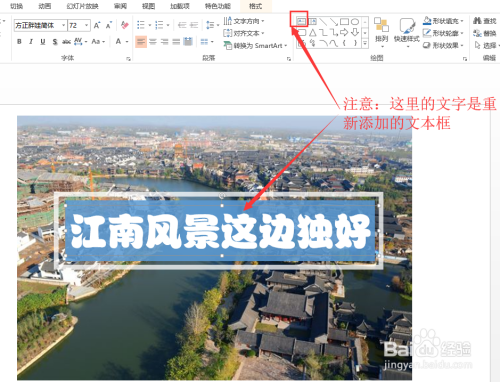500x382 pixels.
Task: Select the left align paragraph button
Action: [x=141, y=42]
